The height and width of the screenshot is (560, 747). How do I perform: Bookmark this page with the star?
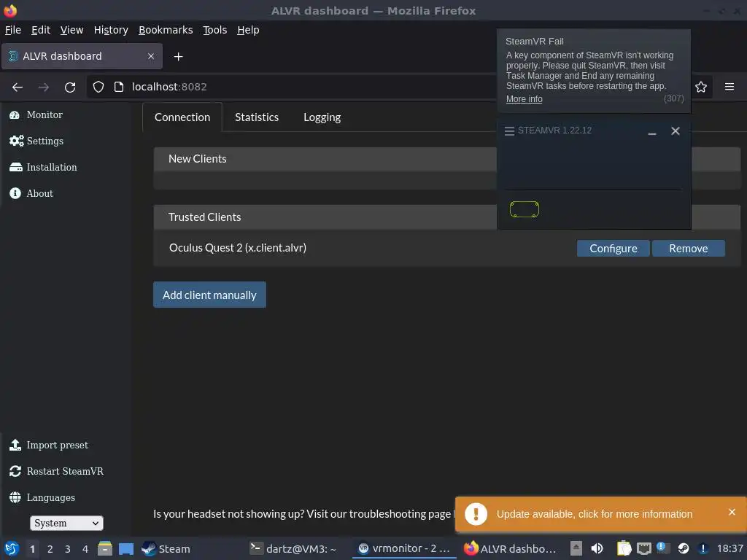click(701, 87)
